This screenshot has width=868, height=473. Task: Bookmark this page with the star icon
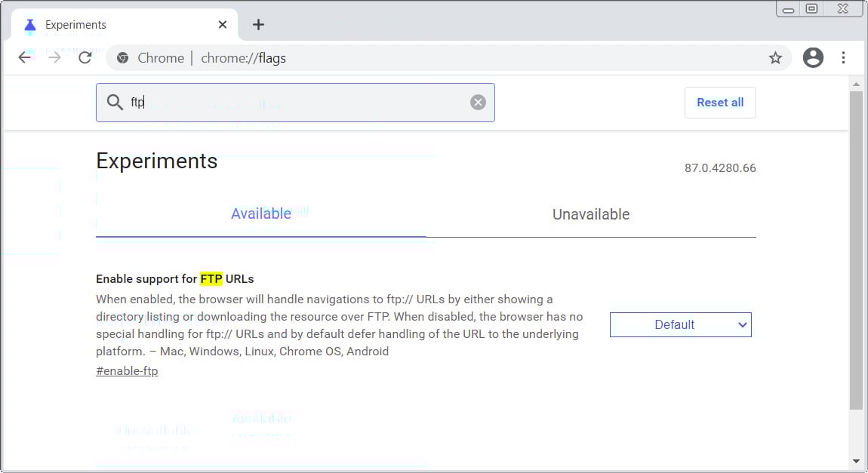click(775, 57)
